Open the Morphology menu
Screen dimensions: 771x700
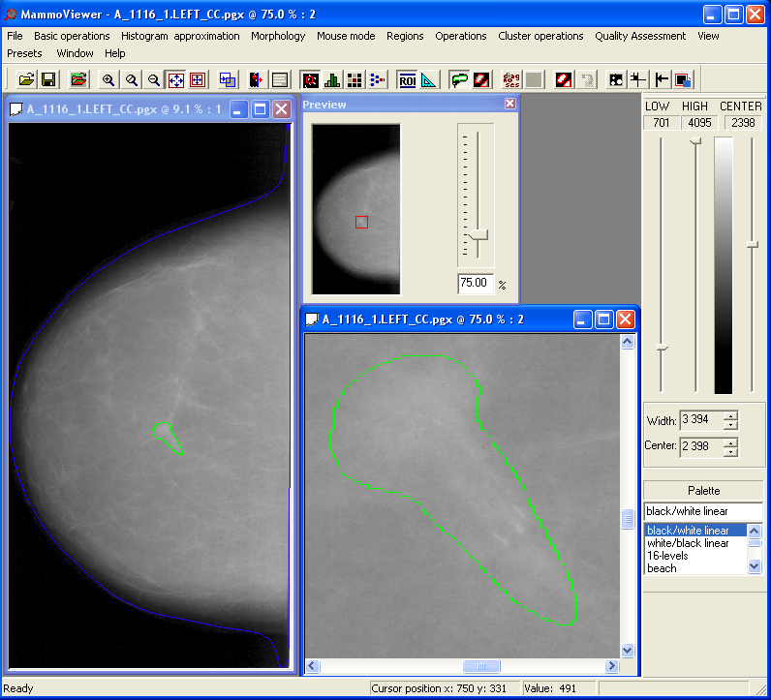[x=278, y=36]
